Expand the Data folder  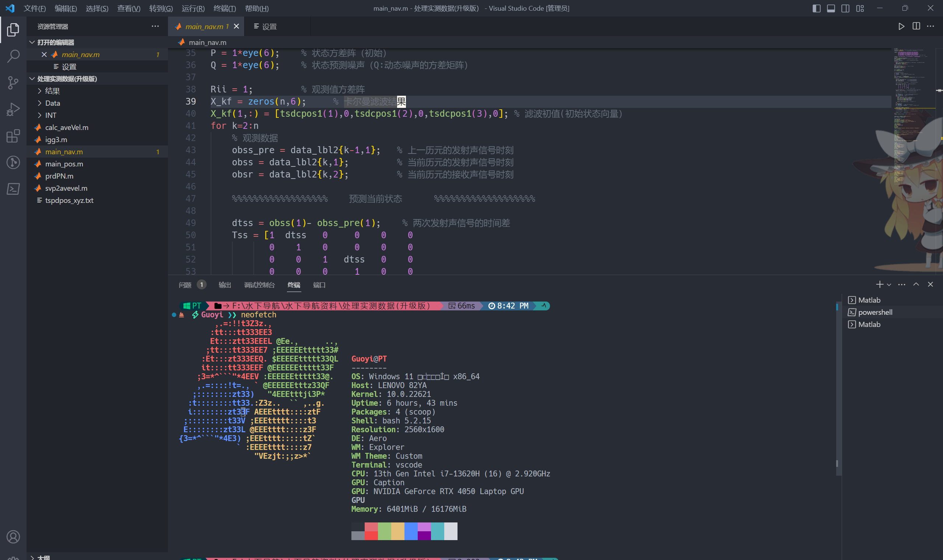click(x=97, y=103)
